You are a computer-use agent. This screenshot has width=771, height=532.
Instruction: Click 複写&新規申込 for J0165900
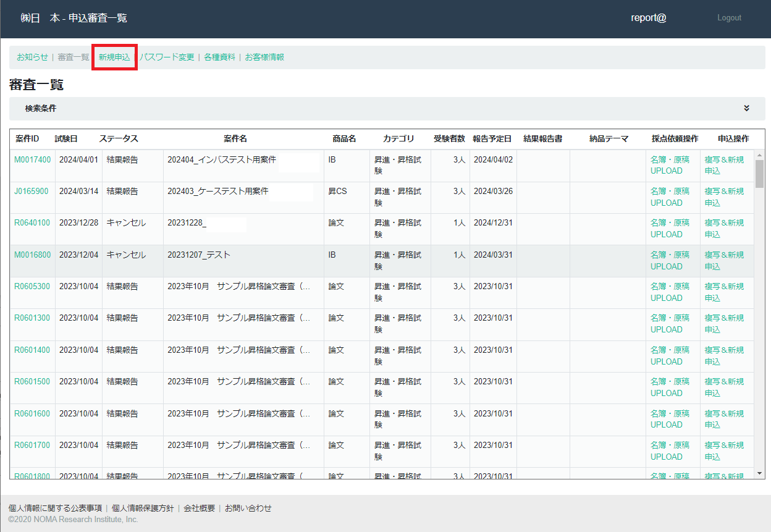[724, 196]
